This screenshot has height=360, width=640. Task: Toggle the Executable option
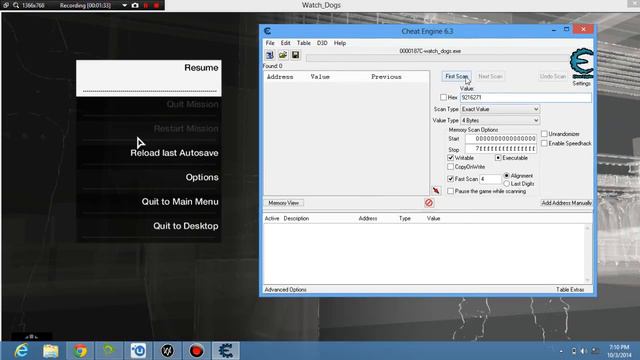coord(498,158)
